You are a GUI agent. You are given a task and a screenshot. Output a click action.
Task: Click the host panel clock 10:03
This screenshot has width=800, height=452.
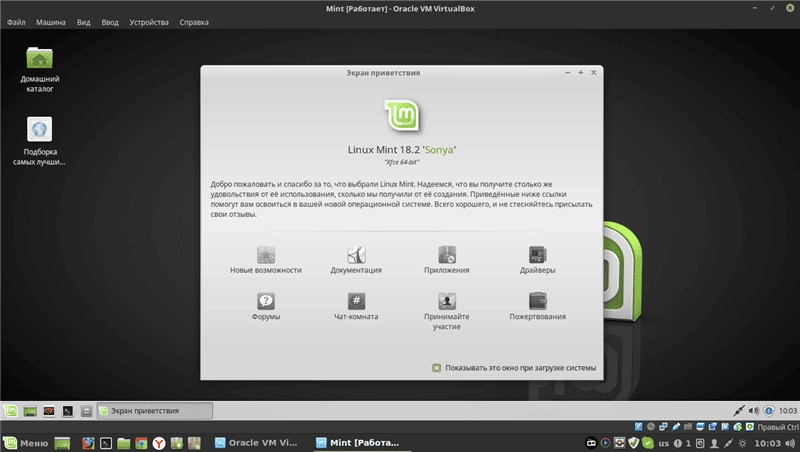[x=768, y=443]
